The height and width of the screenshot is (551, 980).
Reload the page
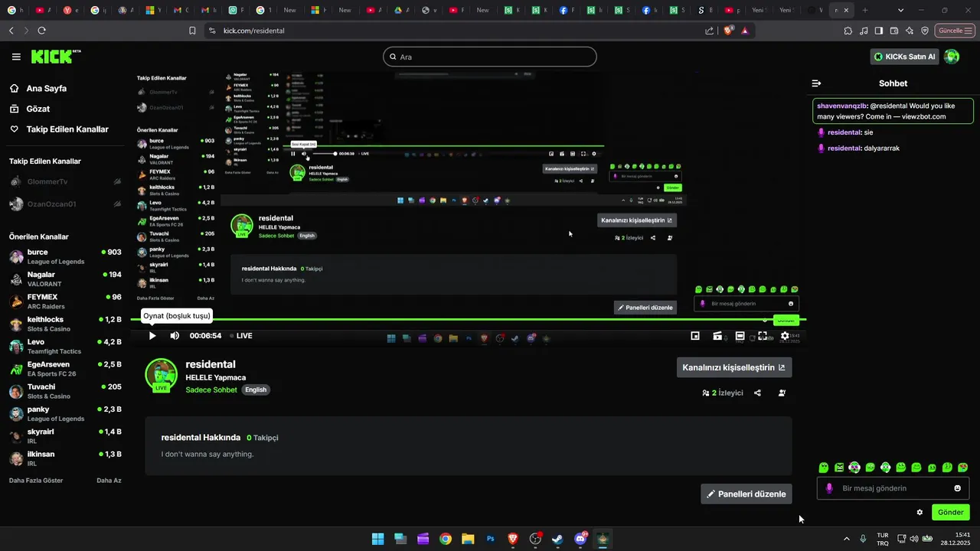[41, 31]
